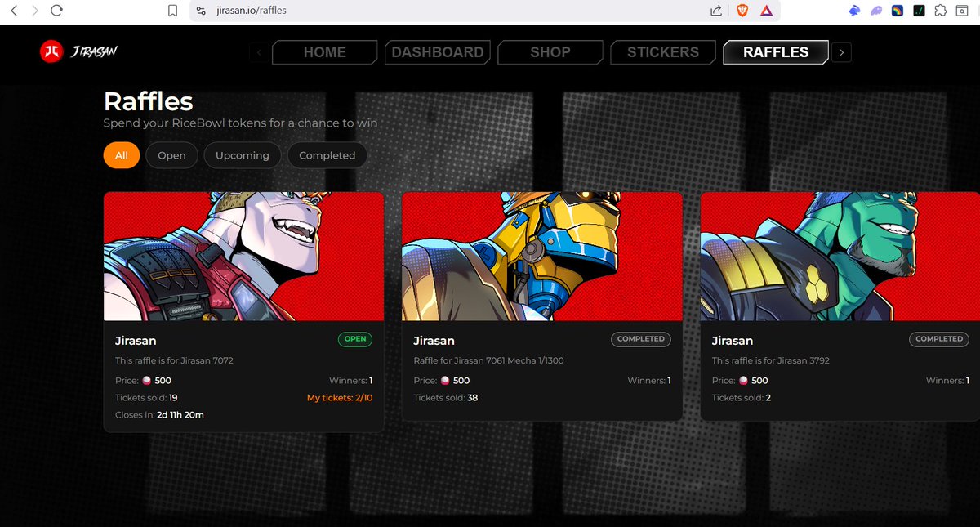Click 'Raffle for Jirasan 7061 Mecha 1/1300' text
The image size is (980, 527).
[488, 360]
